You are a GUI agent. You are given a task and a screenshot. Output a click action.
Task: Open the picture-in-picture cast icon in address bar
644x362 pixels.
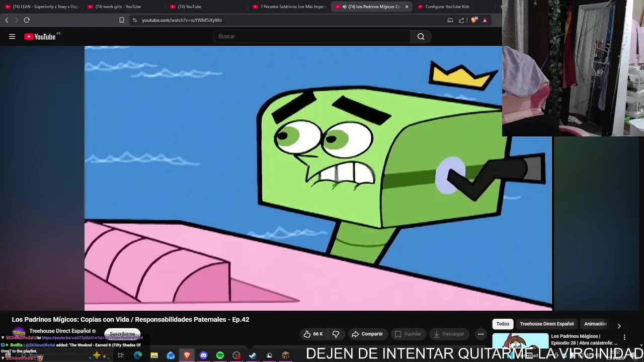click(450, 20)
